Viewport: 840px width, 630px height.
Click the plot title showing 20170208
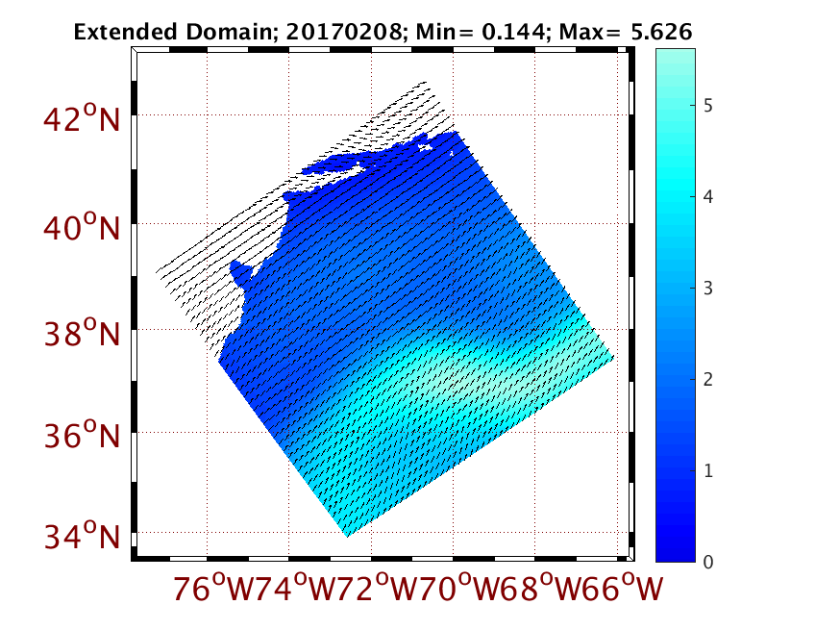pyautogui.click(x=383, y=32)
